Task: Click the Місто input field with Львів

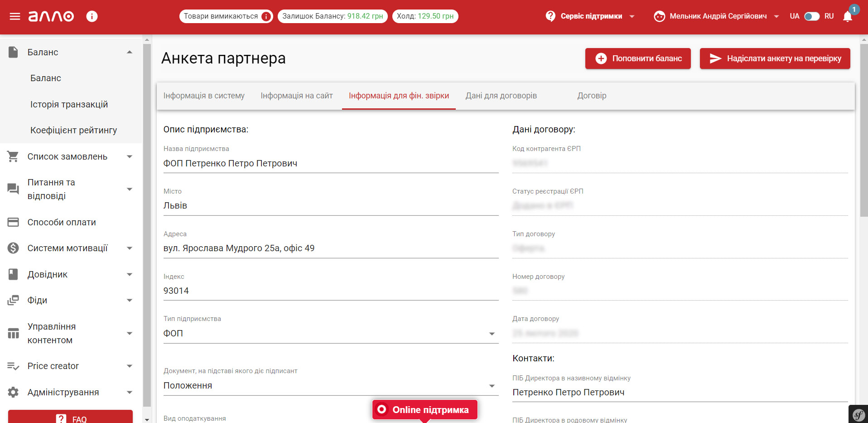Action: (x=331, y=206)
